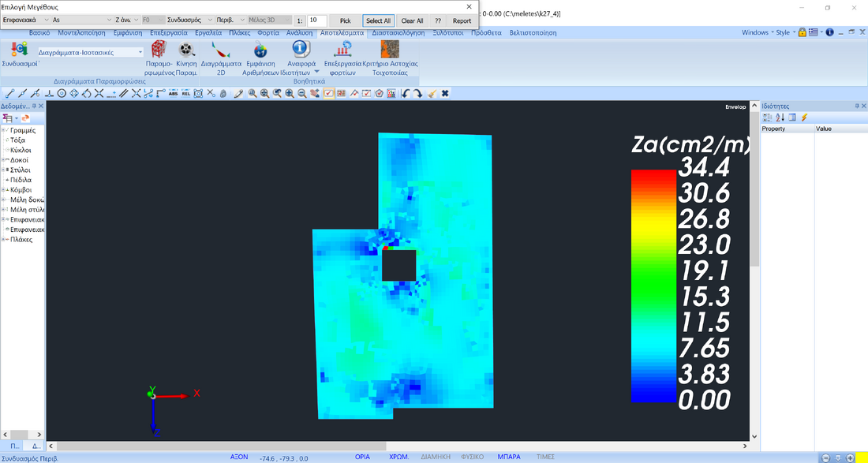Click the Κίνηση Παραμ. animation icon
868x463 pixels.
[x=186, y=50]
